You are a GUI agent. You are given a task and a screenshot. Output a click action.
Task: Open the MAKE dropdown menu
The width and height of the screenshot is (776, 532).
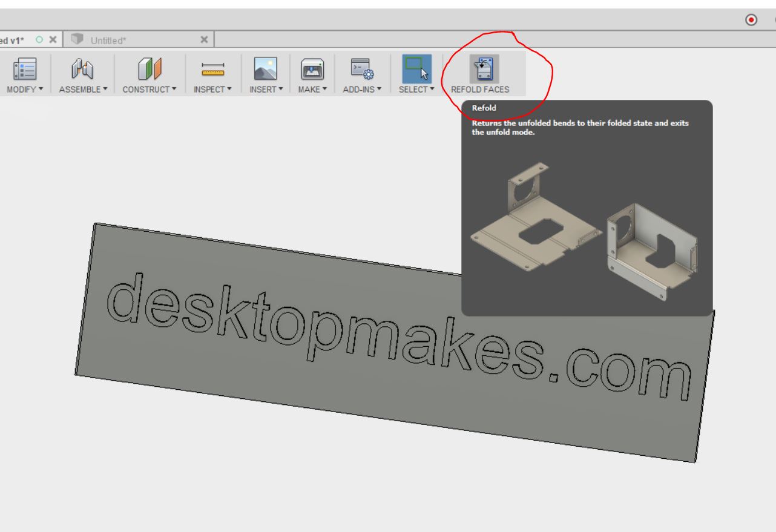(x=313, y=90)
